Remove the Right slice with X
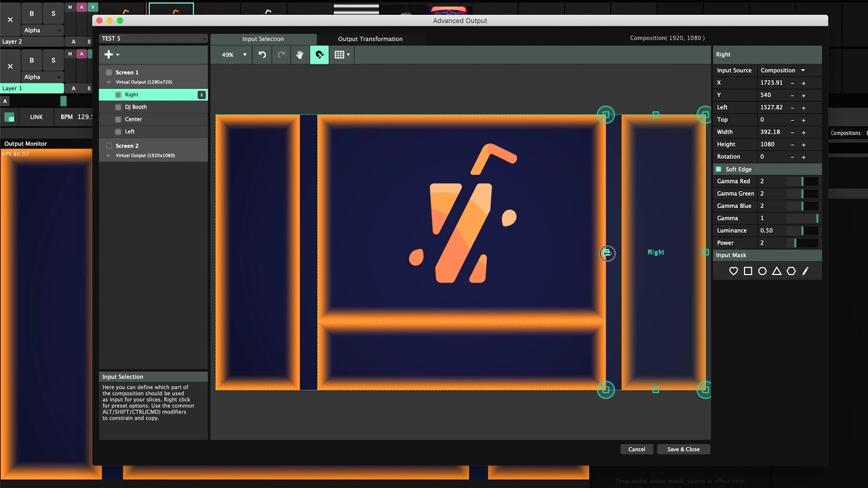 [x=201, y=95]
